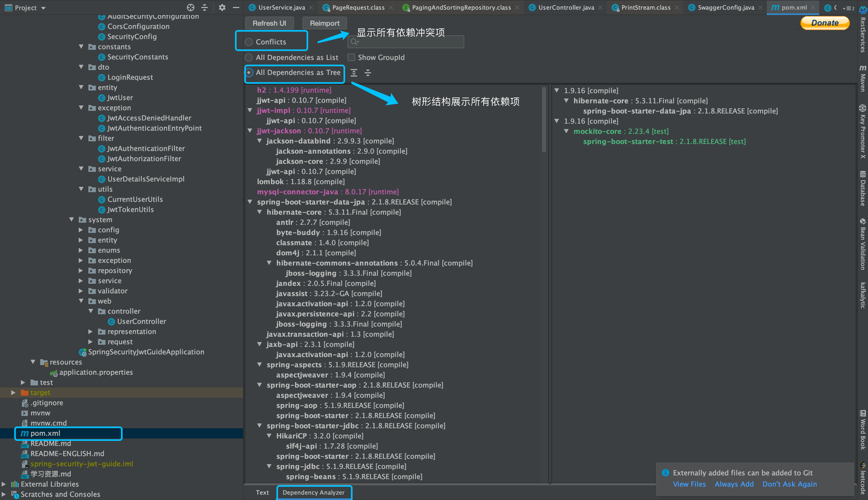The width and height of the screenshot is (868, 500).
Task: Open the Project panel settings gear
Action: 222,7
